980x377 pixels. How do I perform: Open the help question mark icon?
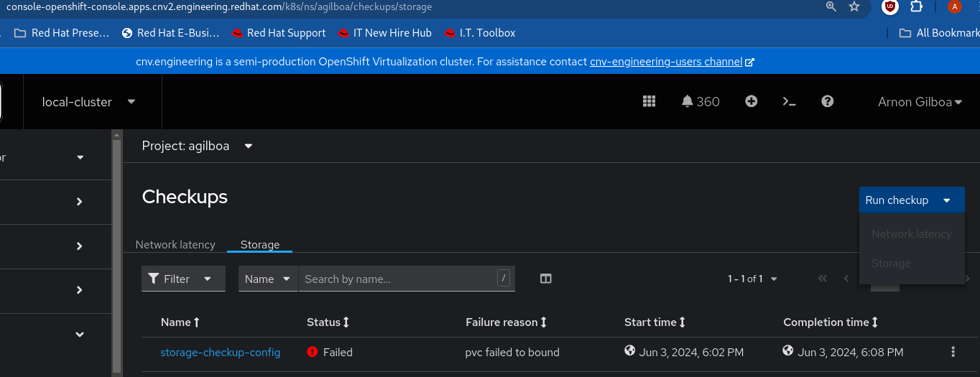[x=827, y=102]
